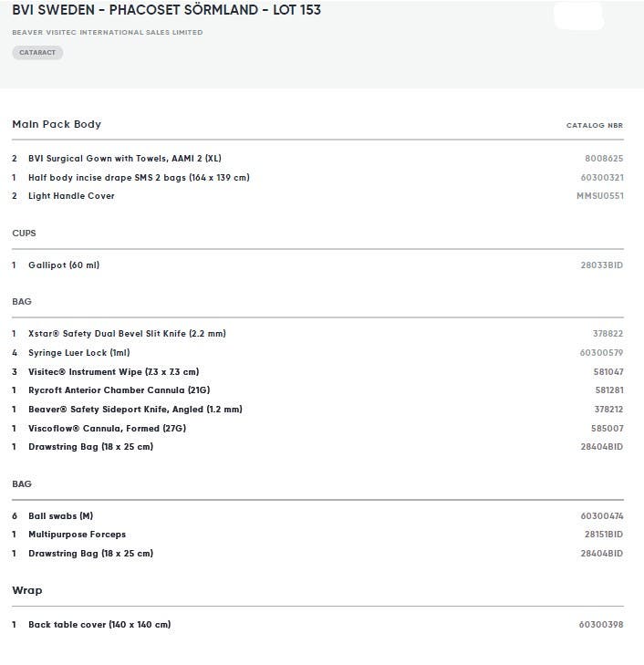
Task: Select catalog number 8008625
Action: pos(604,159)
